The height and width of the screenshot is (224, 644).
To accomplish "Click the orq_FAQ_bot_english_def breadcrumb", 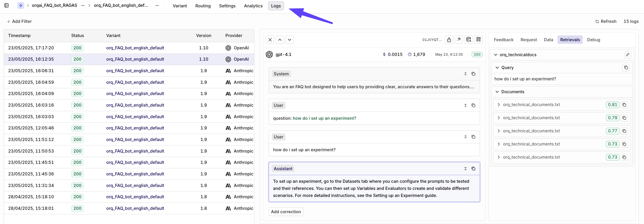I will pyautogui.click(x=121, y=5).
